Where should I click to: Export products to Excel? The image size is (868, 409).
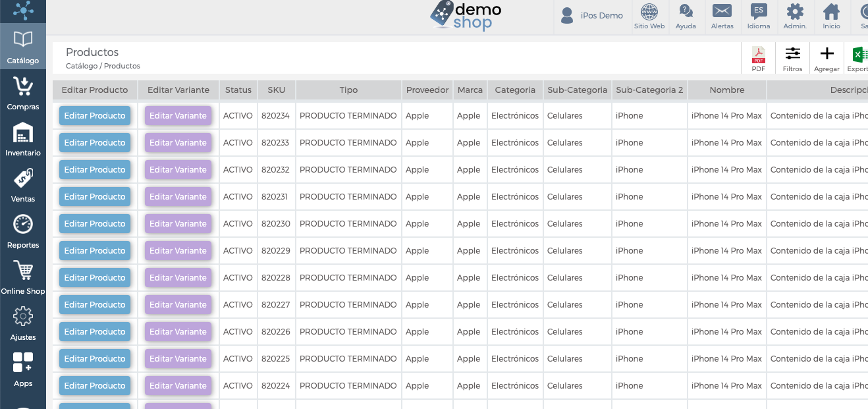[x=858, y=59]
